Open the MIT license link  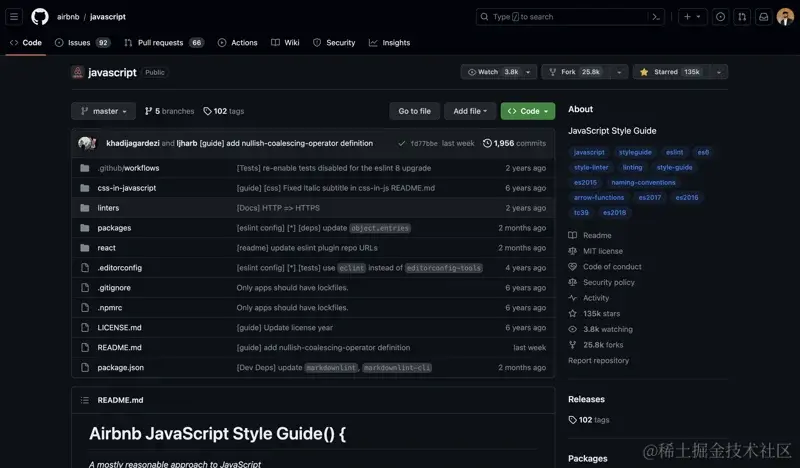[x=595, y=251]
